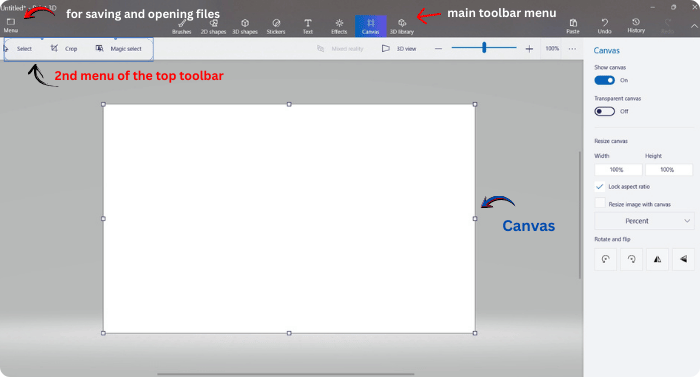Uncheck Lock aspect ratio
This screenshot has width=700, height=377.
coord(600,186)
